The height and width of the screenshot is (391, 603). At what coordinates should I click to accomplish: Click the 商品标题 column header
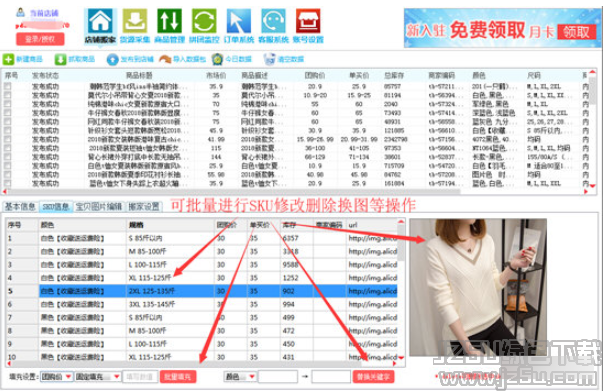tap(139, 75)
